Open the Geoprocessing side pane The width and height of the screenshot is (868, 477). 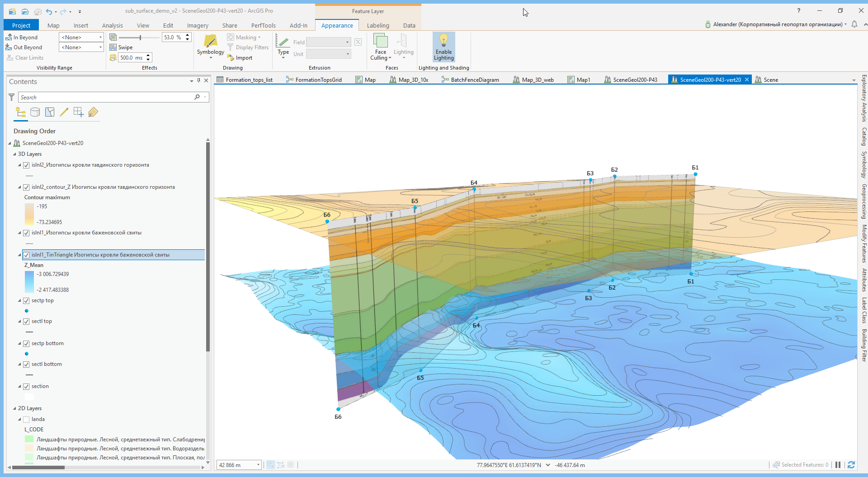pos(864,201)
